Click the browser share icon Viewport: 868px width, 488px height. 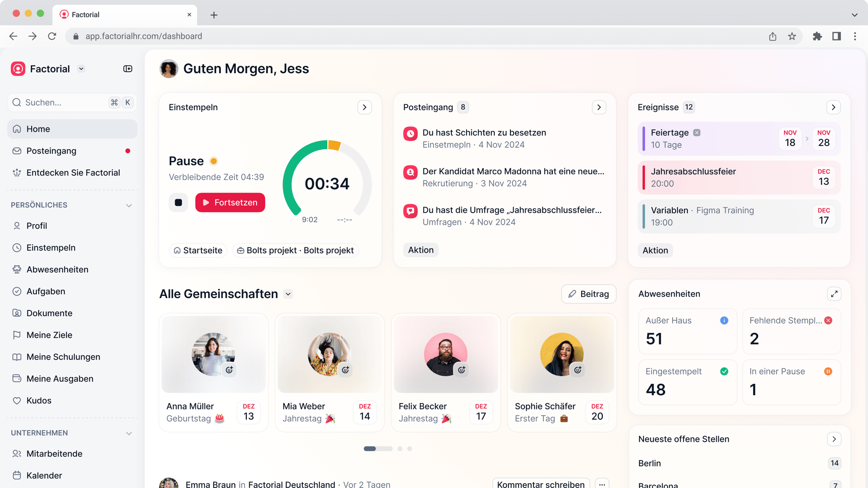coord(773,36)
